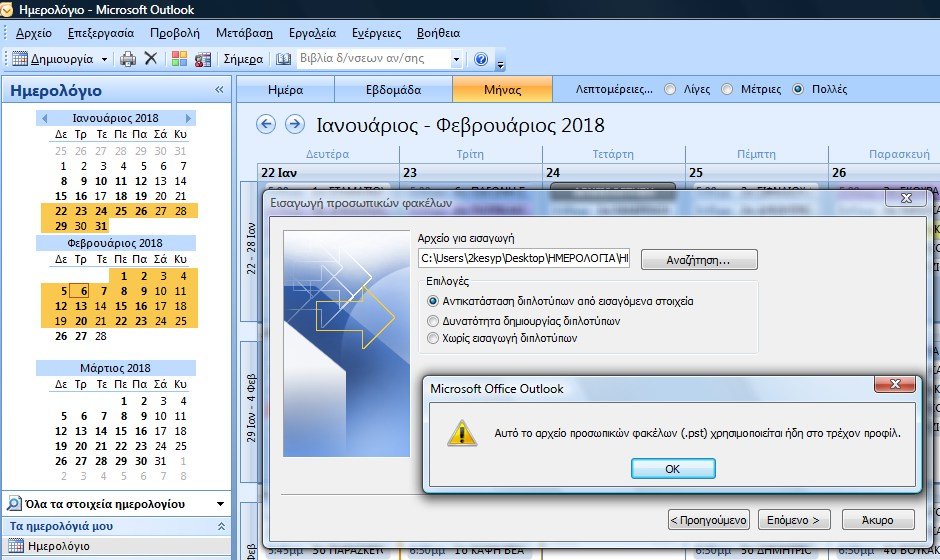The height and width of the screenshot is (560, 940).
Task: Click the Print icon in the toolbar
Action: (128, 59)
